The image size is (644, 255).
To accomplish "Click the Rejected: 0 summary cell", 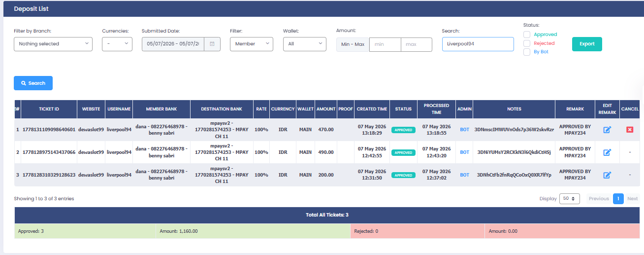I will pyautogui.click(x=418, y=231).
